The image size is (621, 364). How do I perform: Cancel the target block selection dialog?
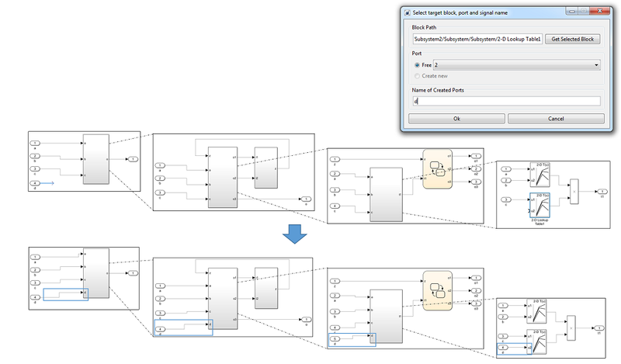pos(556,119)
